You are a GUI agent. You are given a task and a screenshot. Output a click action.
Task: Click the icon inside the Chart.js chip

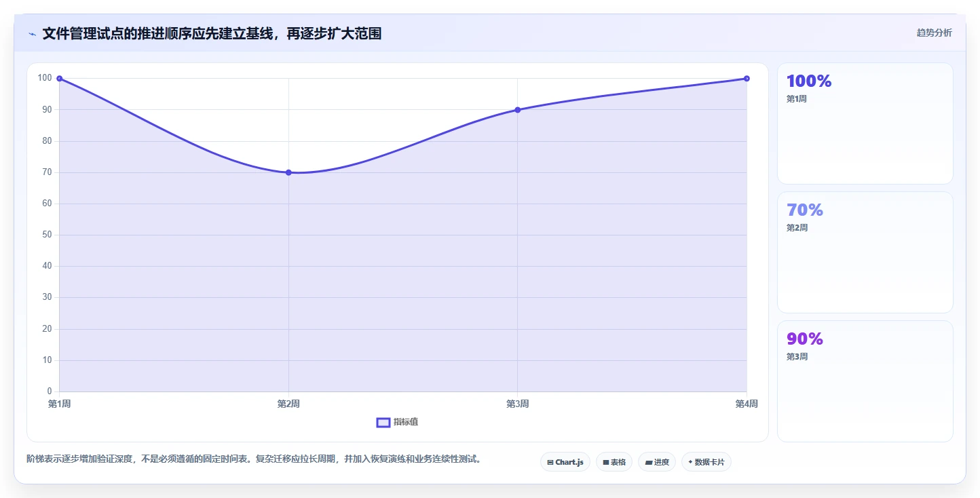coord(550,462)
